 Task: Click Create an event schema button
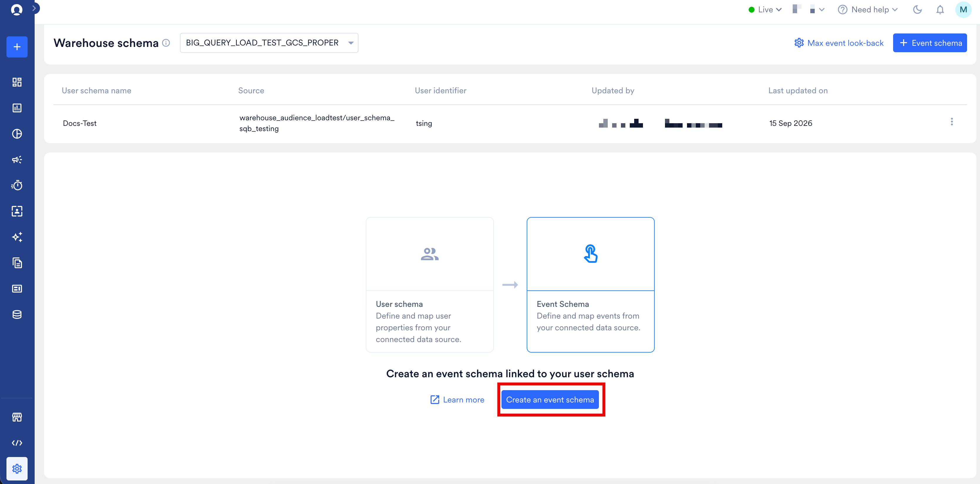[550, 400]
